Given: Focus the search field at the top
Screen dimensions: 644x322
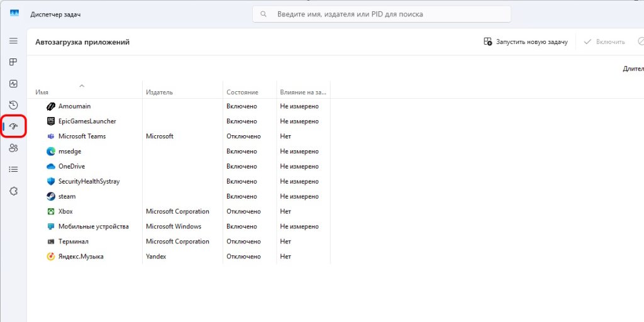Looking at the screenshot, I should click(x=382, y=14).
